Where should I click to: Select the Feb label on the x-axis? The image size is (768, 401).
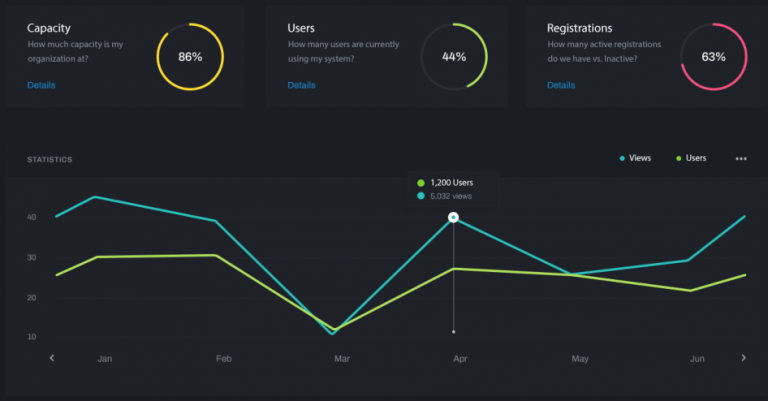223,358
